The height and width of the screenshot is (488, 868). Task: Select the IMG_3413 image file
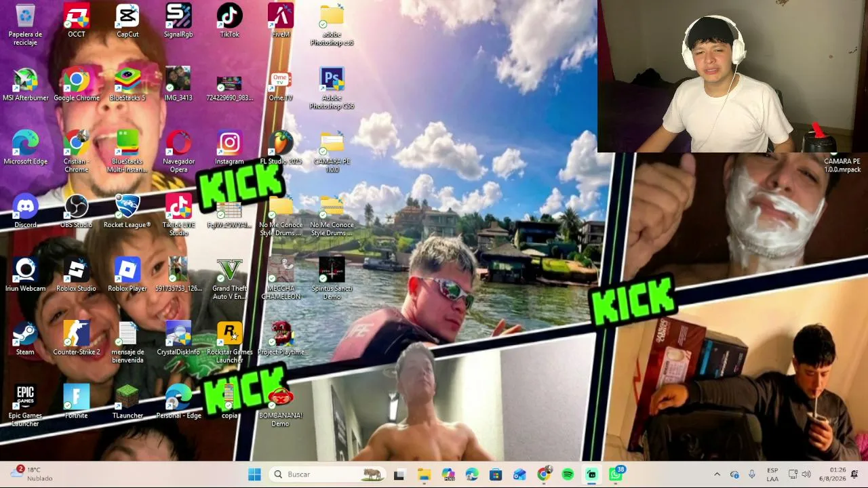coord(178,84)
